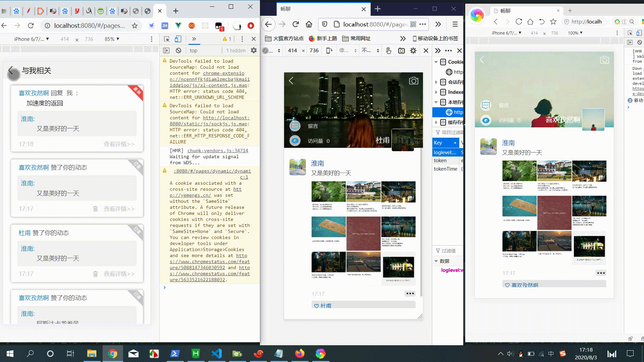Open the 常用网址 bookmarks folder
The image size is (644, 362).
[x=357, y=38]
